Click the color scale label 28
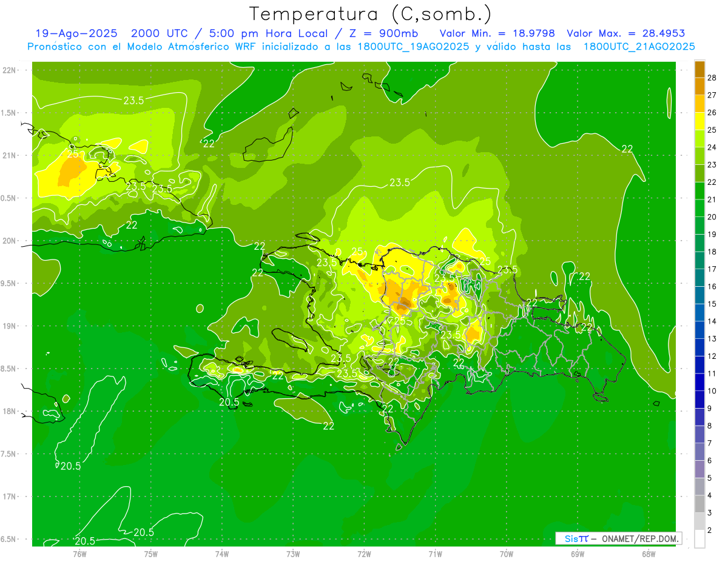The height and width of the screenshot is (562, 728). point(712,78)
